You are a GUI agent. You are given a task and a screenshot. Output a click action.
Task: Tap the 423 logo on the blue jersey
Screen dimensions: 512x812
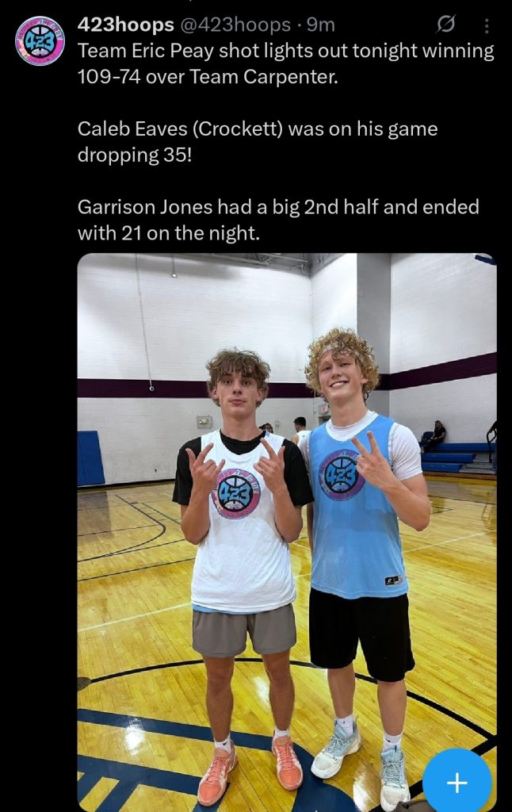341,475
